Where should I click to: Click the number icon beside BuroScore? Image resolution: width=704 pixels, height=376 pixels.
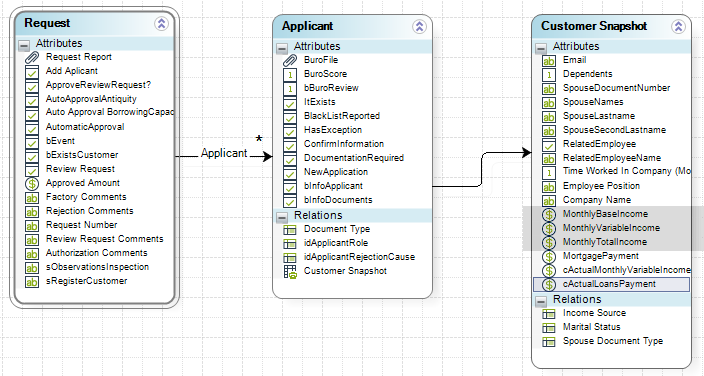pos(290,75)
